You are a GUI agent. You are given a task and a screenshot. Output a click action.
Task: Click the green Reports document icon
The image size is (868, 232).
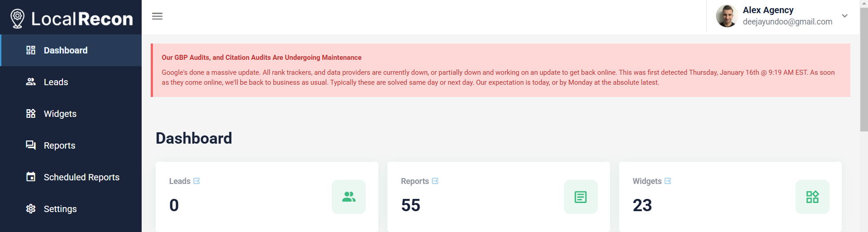[581, 197]
